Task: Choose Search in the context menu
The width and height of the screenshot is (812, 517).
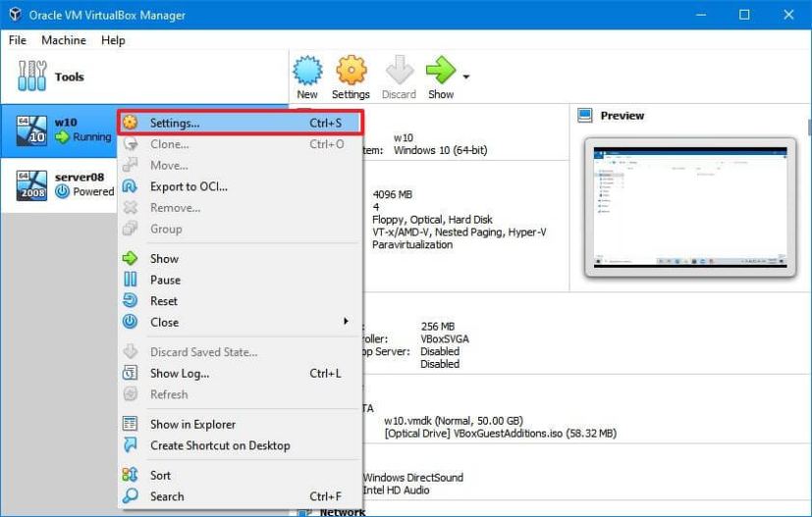Action: (x=241, y=496)
